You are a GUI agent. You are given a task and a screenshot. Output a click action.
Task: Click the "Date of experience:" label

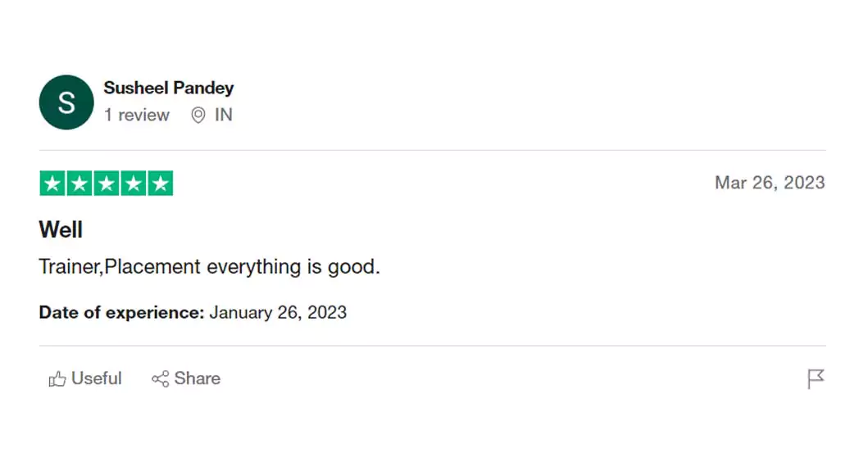(x=120, y=312)
